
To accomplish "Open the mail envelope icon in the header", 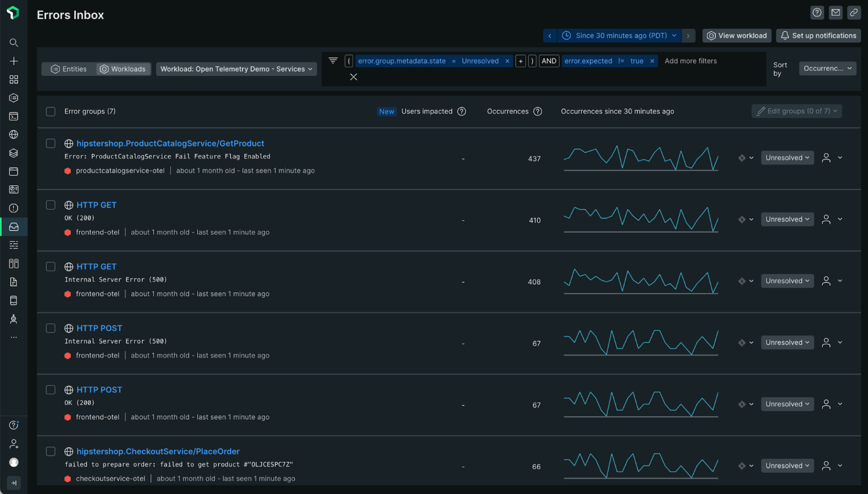I will pyautogui.click(x=835, y=13).
